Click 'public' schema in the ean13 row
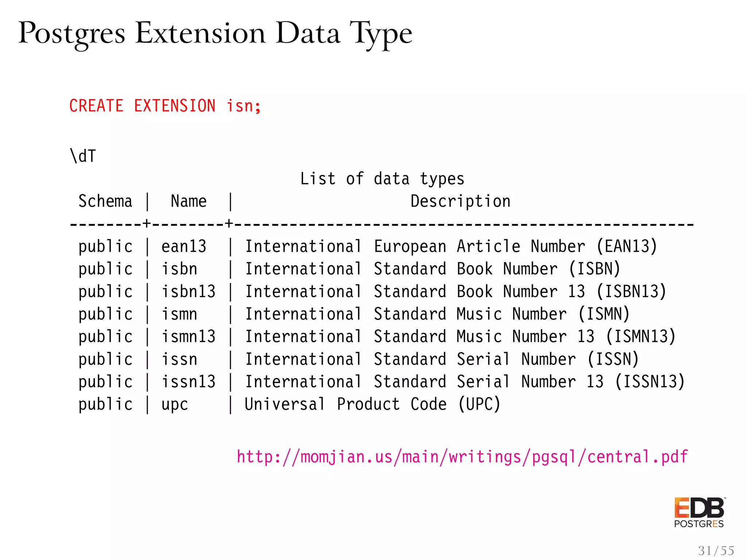The height and width of the screenshot is (560, 747). tap(105, 247)
